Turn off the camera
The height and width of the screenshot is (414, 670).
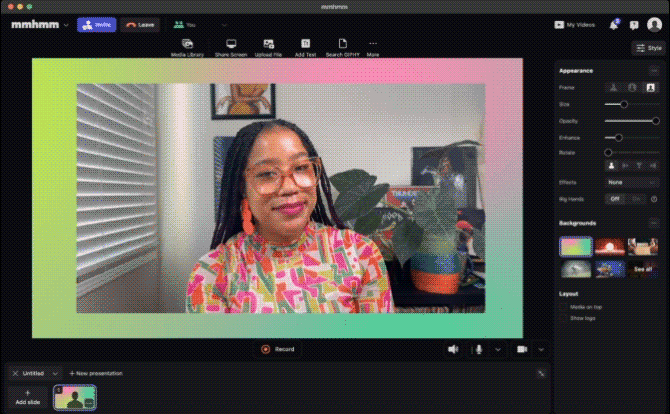pos(522,349)
